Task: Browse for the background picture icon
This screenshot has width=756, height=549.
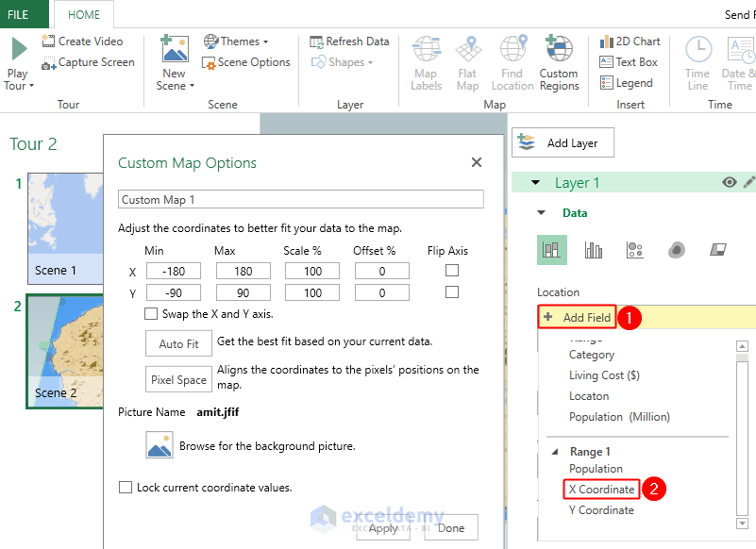Action: pos(160,445)
